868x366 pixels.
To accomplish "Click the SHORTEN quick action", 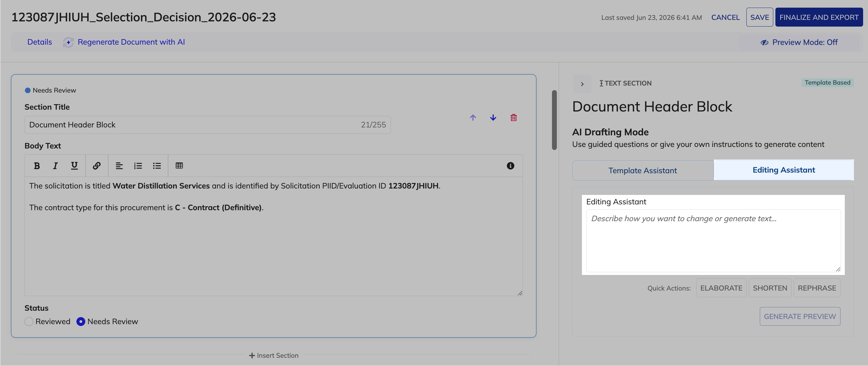I will [770, 288].
